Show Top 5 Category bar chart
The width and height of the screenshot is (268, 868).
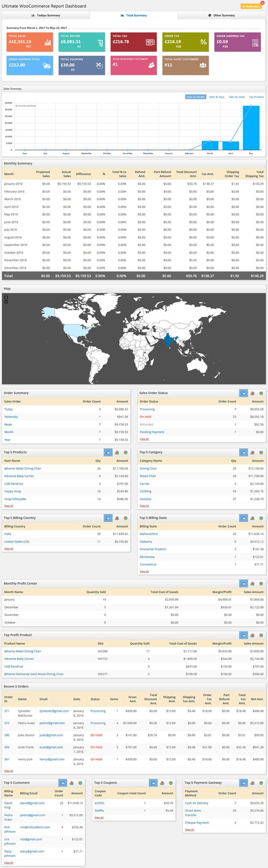252,453
